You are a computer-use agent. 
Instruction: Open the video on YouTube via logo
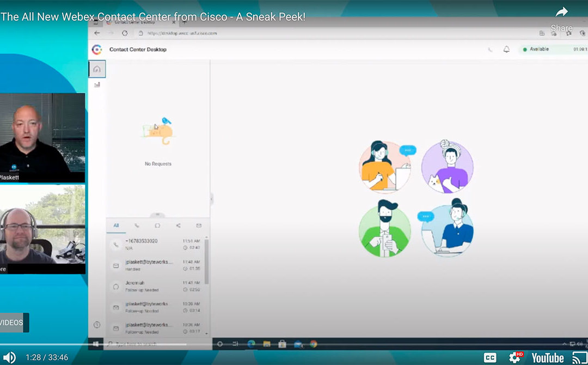tap(548, 357)
